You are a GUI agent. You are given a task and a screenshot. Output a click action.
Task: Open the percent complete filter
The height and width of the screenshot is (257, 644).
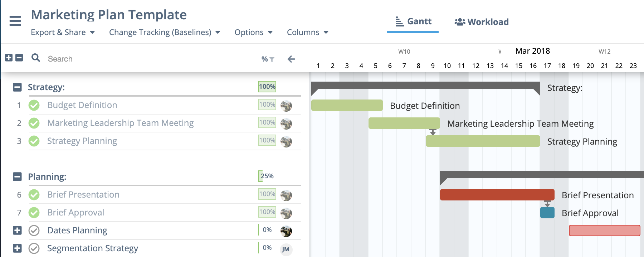[268, 59]
